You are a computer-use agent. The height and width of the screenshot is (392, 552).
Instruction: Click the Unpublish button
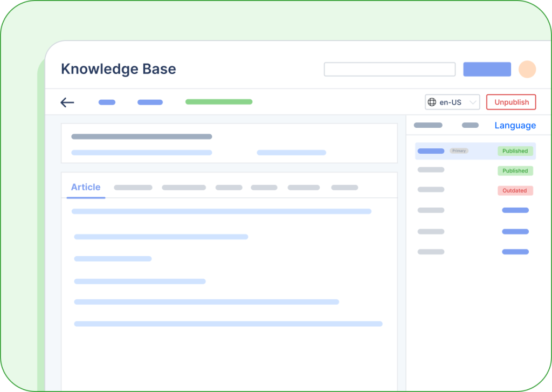(510, 102)
